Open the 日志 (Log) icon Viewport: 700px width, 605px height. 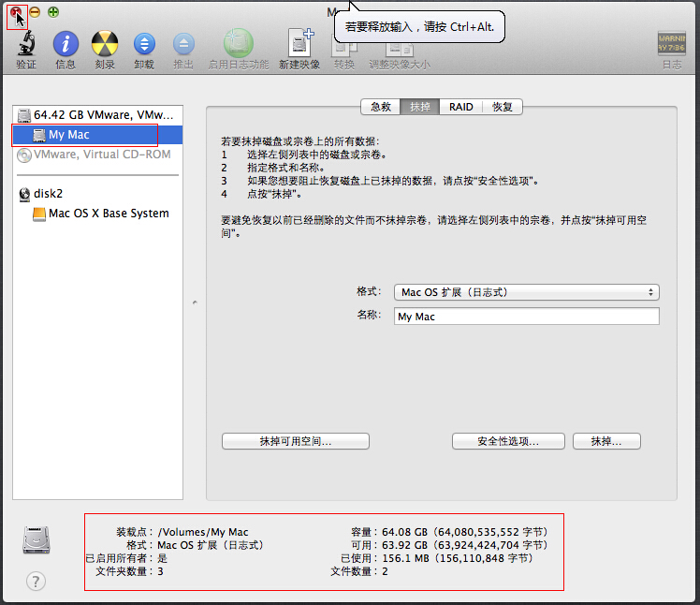coord(671,43)
